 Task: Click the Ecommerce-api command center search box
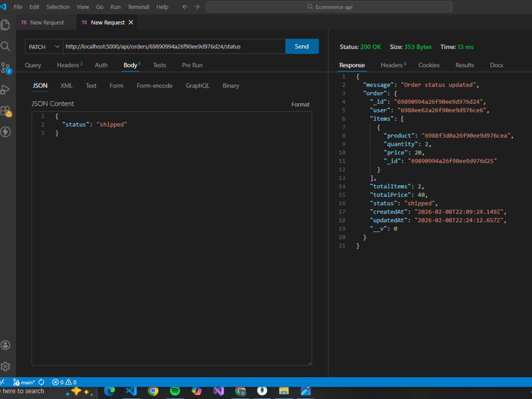pos(329,7)
